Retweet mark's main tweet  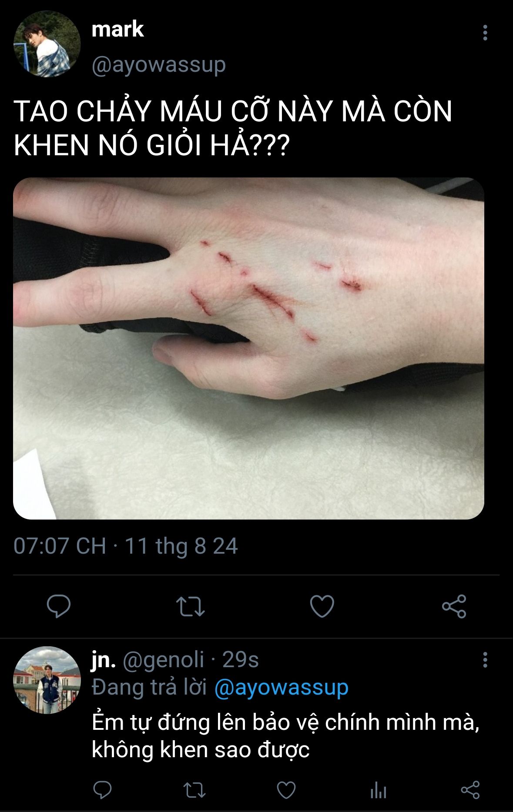click(190, 606)
